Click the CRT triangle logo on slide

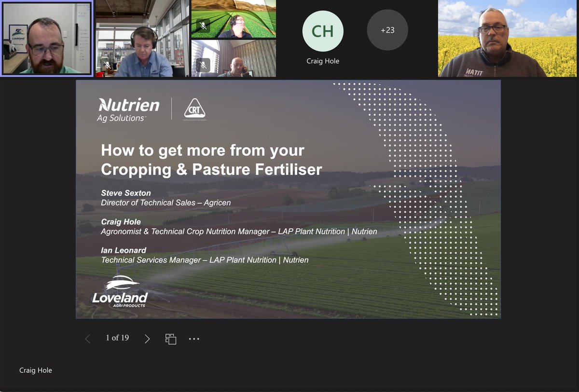click(194, 109)
